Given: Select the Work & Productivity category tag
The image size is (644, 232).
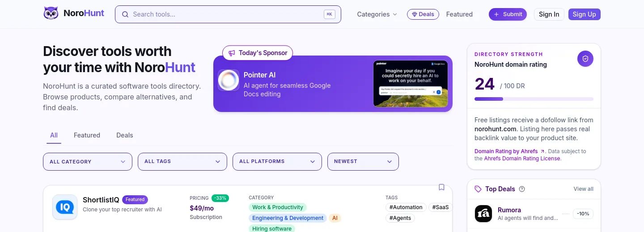Looking at the screenshot, I should (278, 207).
